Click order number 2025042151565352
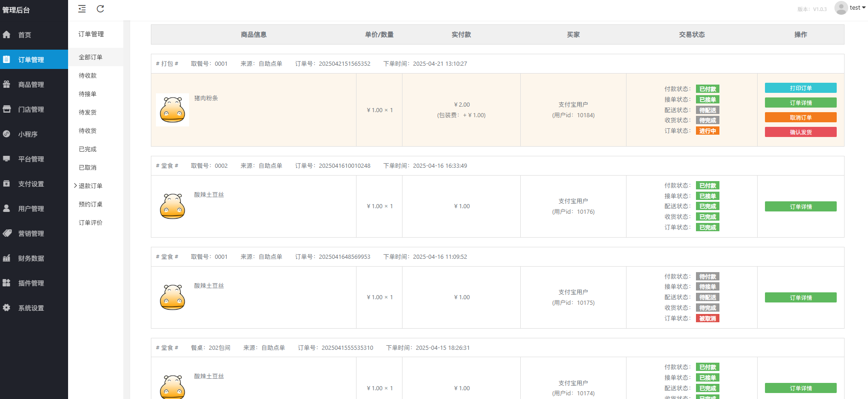Viewport: 868px width, 399px height. [345, 63]
